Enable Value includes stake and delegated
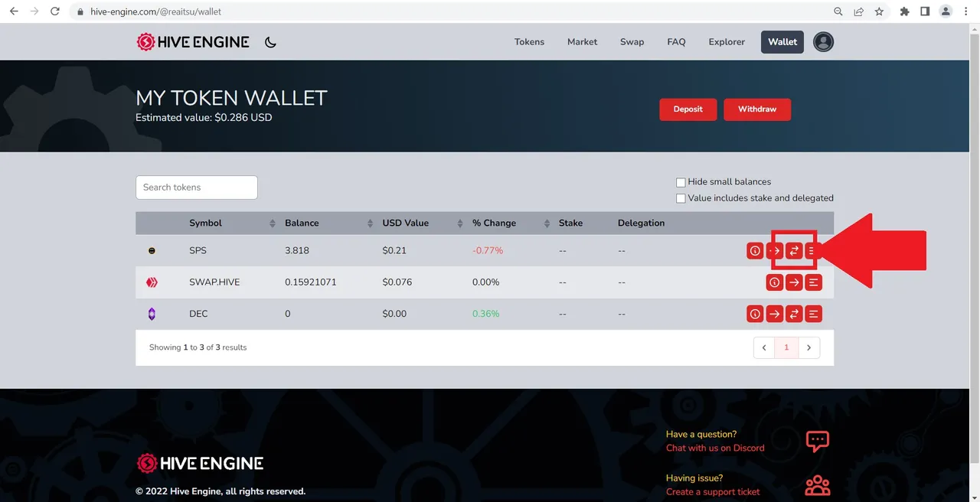Screen dimensions: 980x502 coord(681,198)
